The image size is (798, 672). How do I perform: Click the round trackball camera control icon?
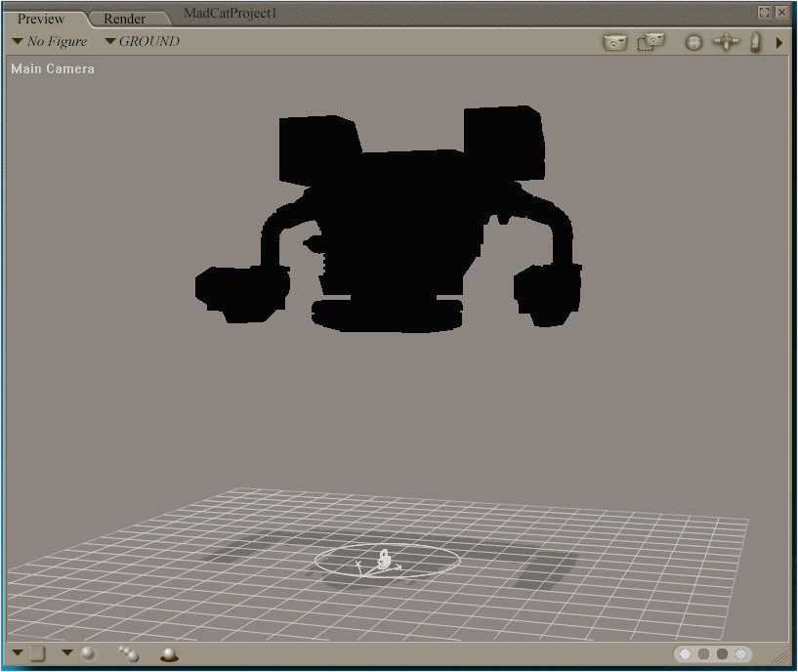[x=693, y=43]
